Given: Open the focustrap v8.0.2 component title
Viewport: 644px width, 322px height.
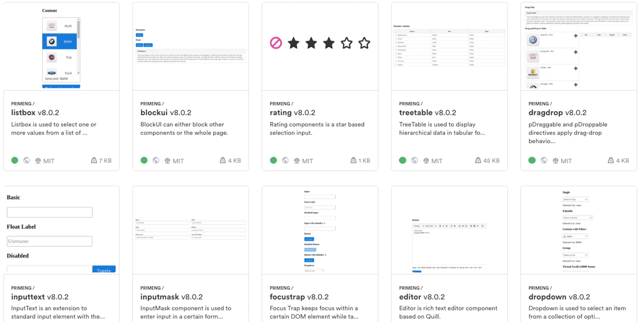Looking at the screenshot, I should pyautogui.click(x=299, y=297).
